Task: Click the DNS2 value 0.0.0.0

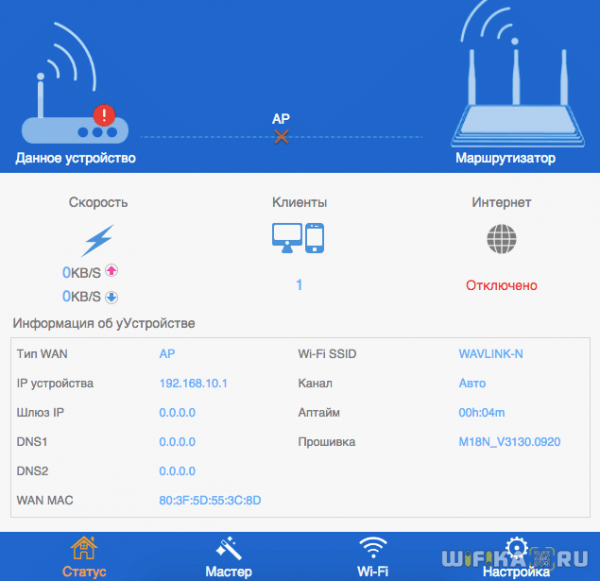Action: coord(177,471)
